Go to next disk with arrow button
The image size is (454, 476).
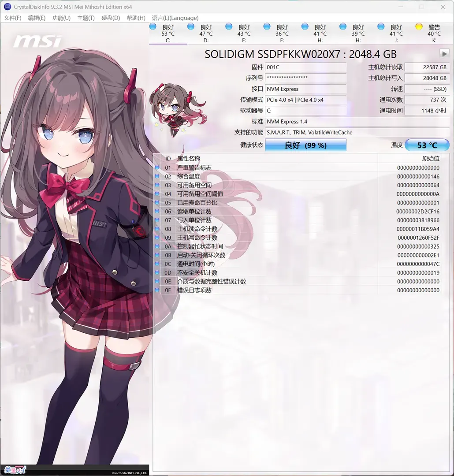(x=444, y=54)
